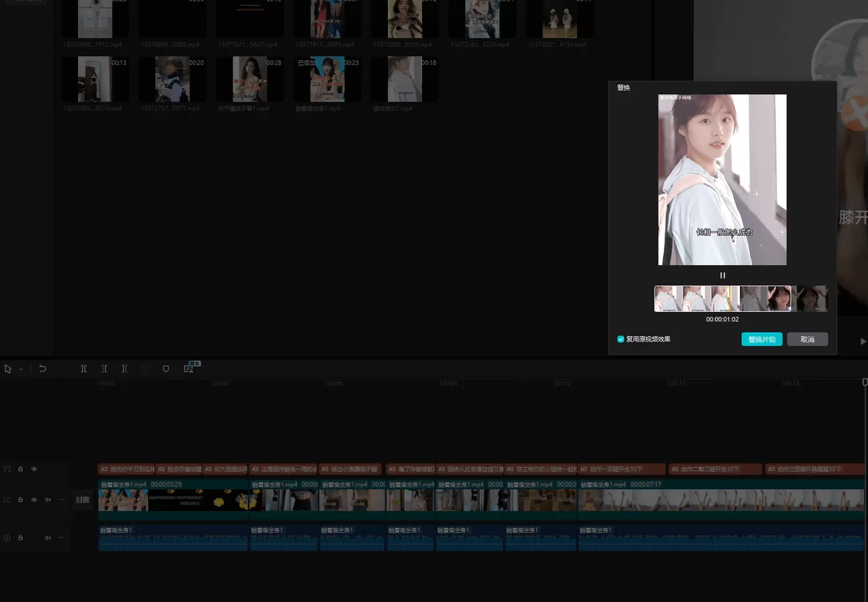Image resolution: width=868 pixels, height=602 pixels.
Task: Select the pointer selection tool
Action: pos(8,369)
